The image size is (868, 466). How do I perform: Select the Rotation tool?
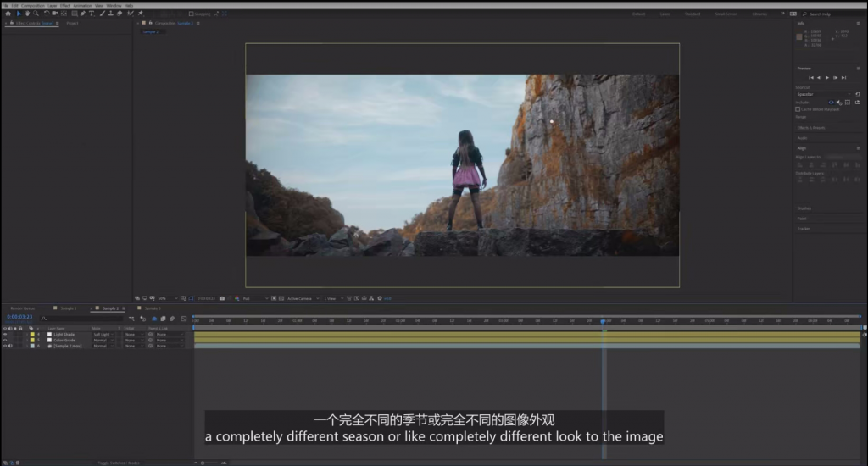(47, 14)
